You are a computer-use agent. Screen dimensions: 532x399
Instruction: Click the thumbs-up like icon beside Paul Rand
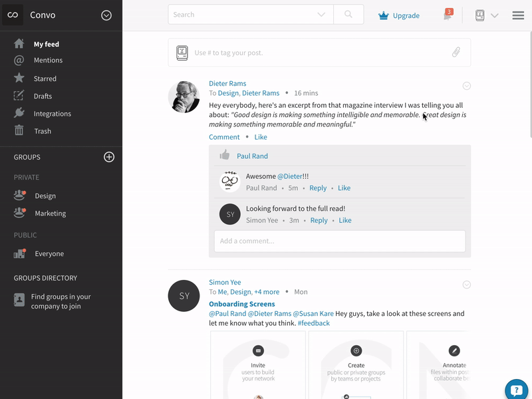(224, 155)
